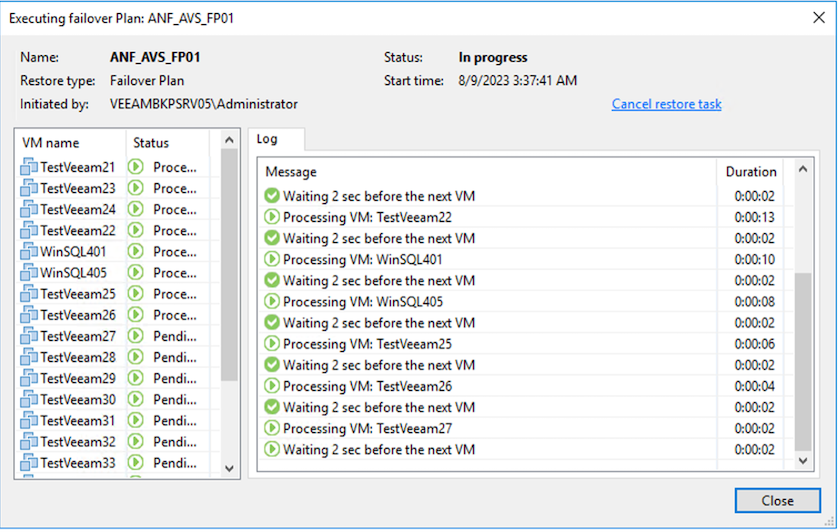Switch to the Log tab
Screen dimensions: 840x532
point(267,139)
